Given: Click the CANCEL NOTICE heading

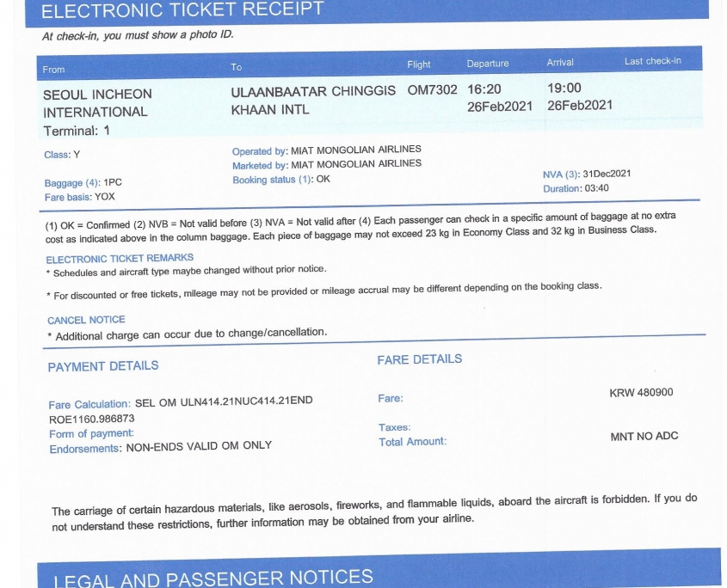Looking at the screenshot, I should pyautogui.click(x=86, y=320).
